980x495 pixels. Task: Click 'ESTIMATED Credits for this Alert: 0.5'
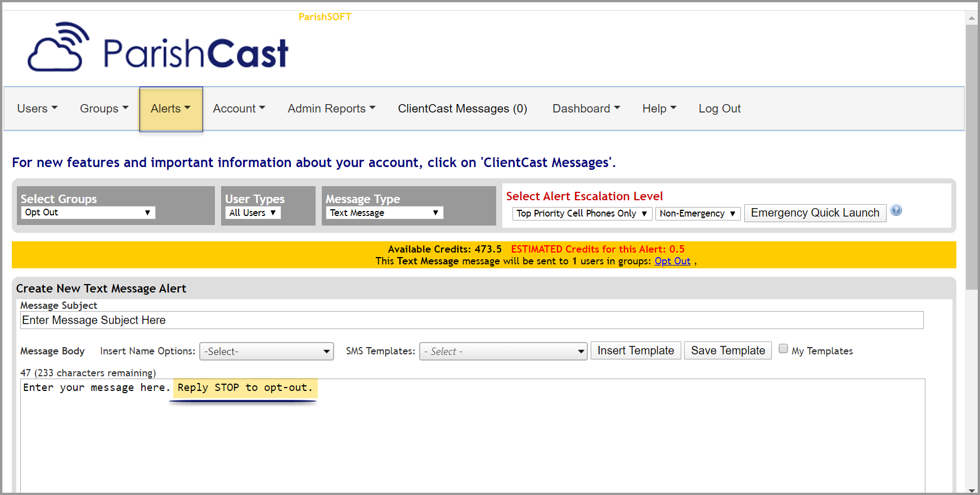click(597, 249)
